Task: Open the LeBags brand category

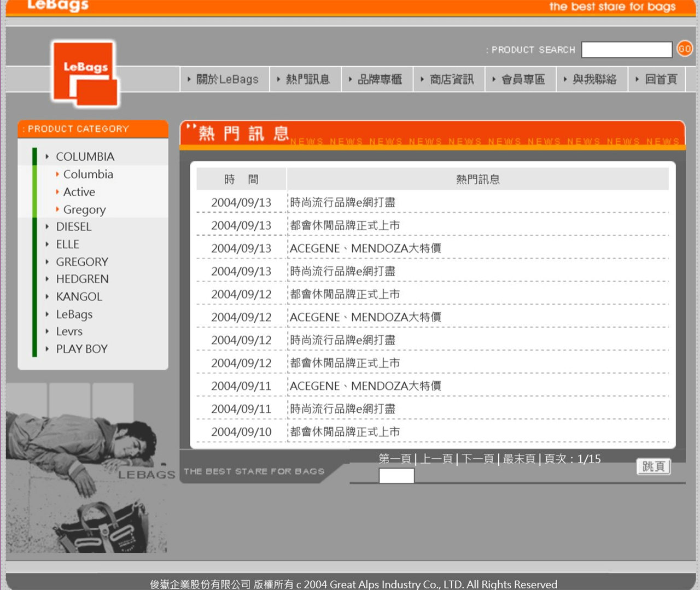Action: [74, 314]
